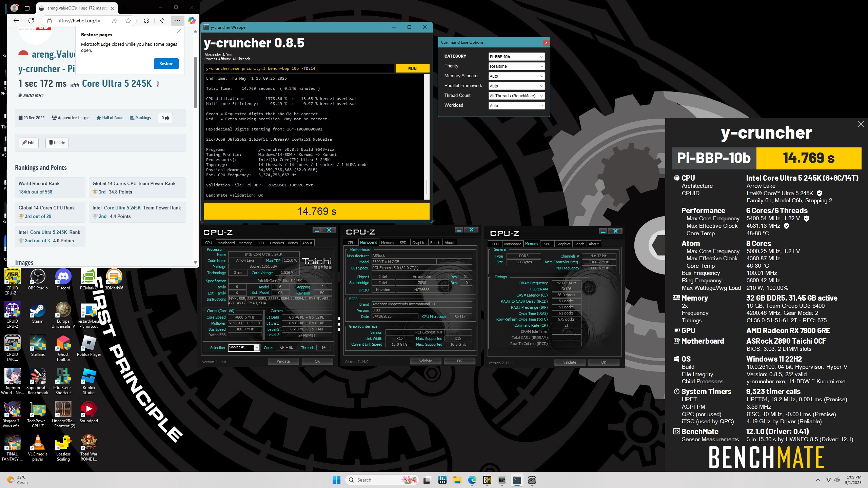The width and height of the screenshot is (868, 488).
Task: Open SPD tab in second CPU-Z window
Action: tap(403, 242)
